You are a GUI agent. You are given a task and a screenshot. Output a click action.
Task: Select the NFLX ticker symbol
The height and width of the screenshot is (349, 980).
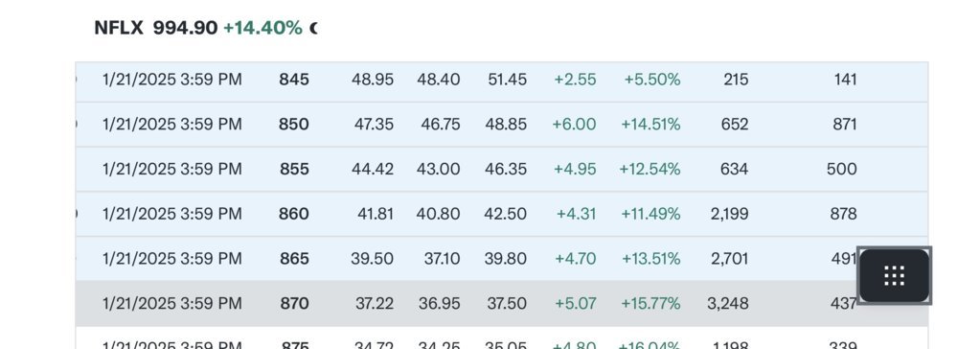119,28
